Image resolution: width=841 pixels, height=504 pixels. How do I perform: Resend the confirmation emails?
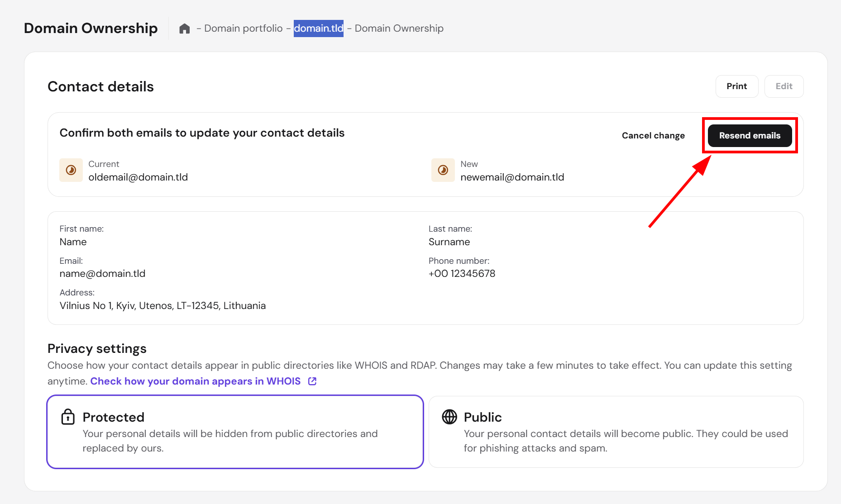tap(750, 136)
